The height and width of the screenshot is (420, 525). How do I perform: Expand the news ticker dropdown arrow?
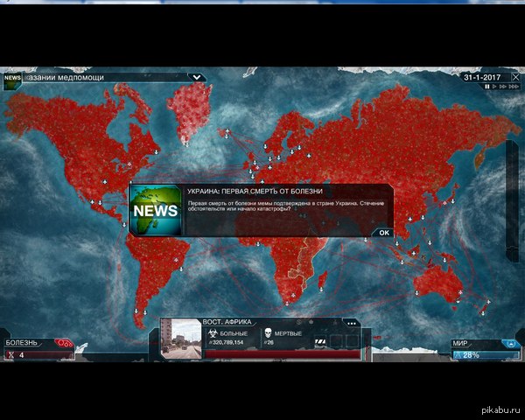pos(198,77)
